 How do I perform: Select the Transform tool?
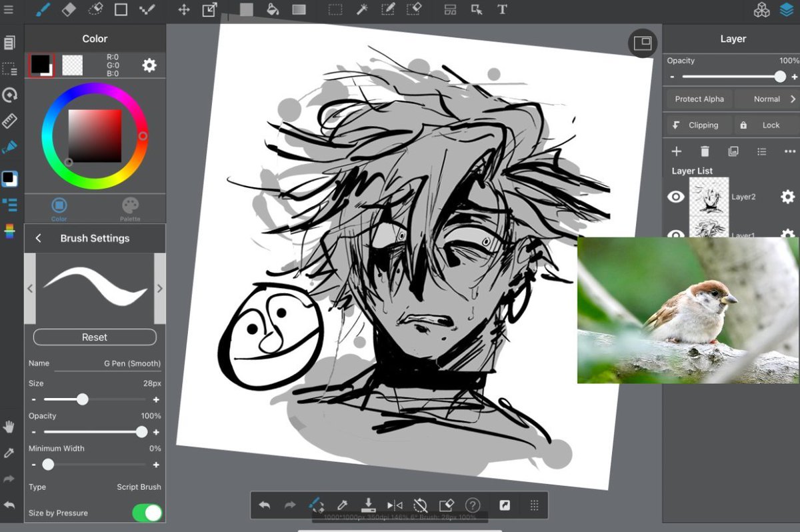pyautogui.click(x=209, y=9)
